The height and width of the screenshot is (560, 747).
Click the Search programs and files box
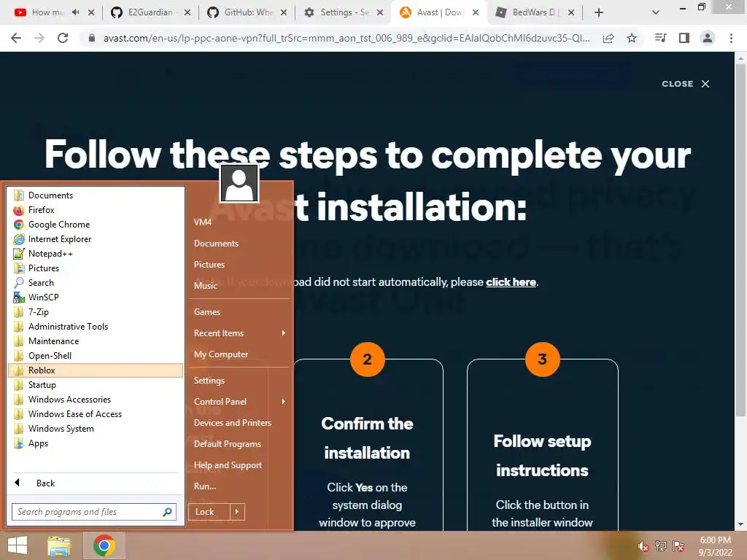point(94,512)
